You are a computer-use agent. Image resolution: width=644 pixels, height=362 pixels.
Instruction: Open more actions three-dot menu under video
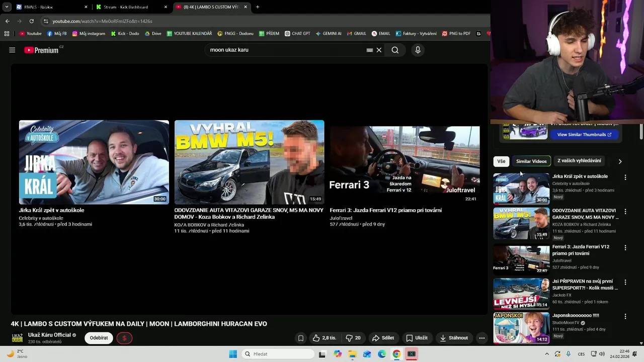click(481, 338)
